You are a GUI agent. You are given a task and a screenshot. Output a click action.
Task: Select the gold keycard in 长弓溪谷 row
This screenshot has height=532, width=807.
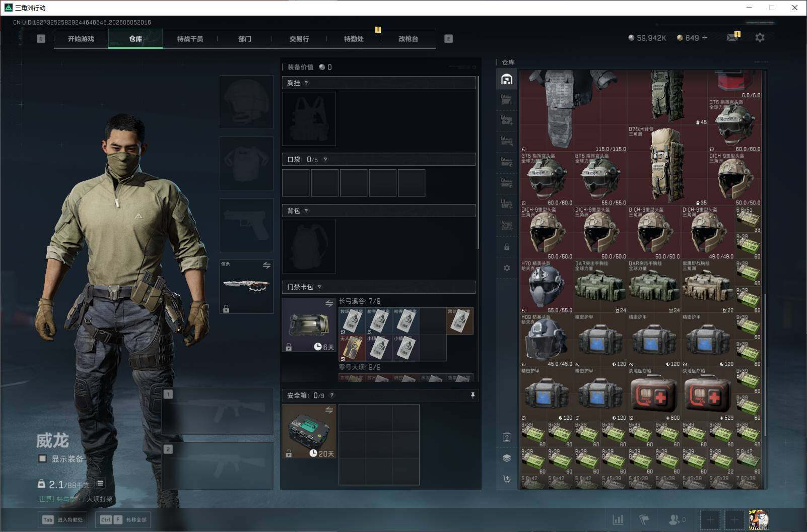click(x=352, y=347)
